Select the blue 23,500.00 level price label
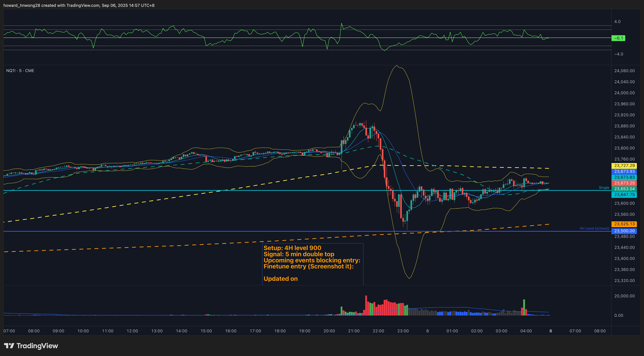 [x=624, y=231]
